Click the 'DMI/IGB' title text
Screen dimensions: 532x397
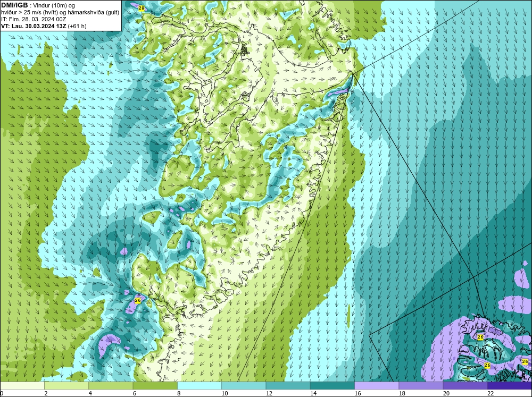coord(14,5)
